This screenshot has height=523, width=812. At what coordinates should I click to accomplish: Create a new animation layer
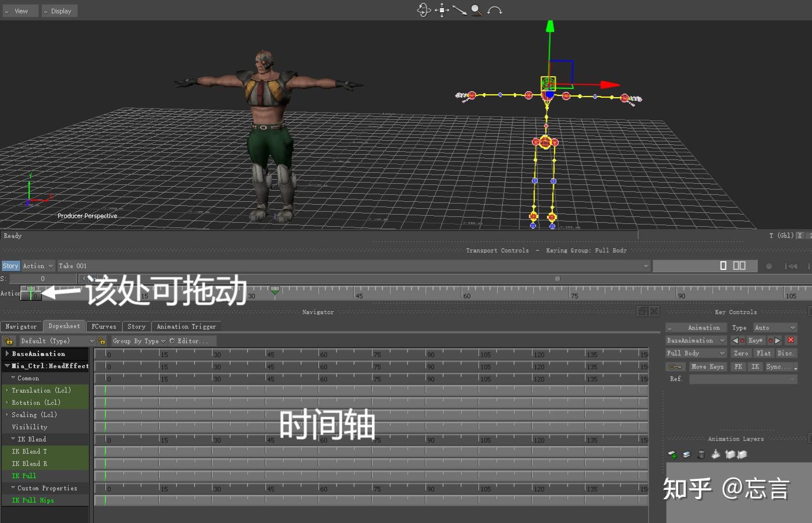pyautogui.click(x=672, y=454)
